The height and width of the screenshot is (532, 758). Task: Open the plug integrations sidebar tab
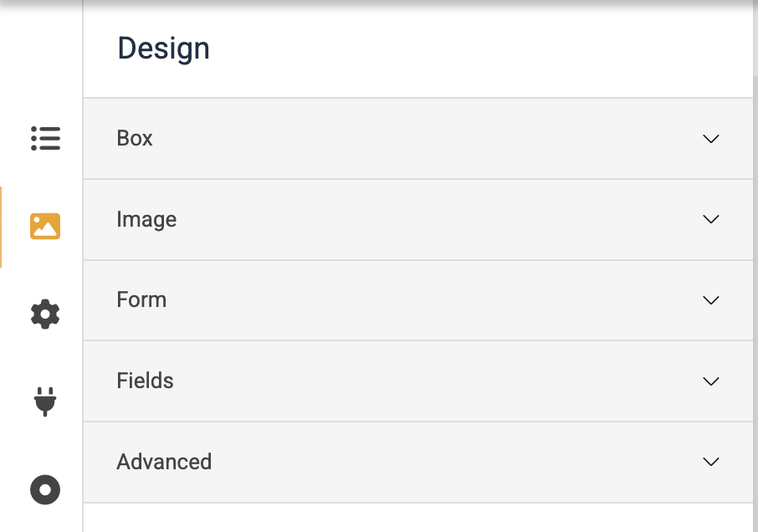pos(45,402)
